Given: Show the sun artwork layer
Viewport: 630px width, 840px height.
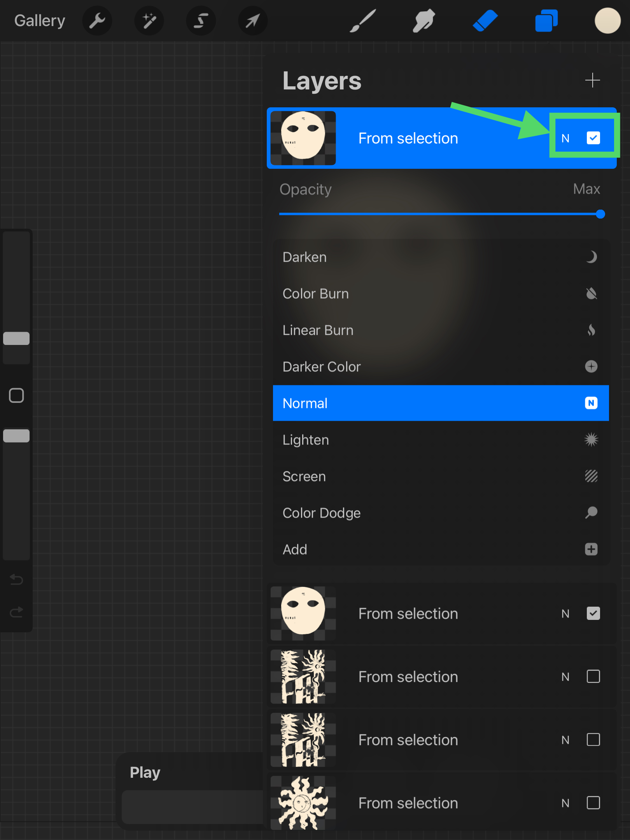Looking at the screenshot, I should click(x=593, y=803).
